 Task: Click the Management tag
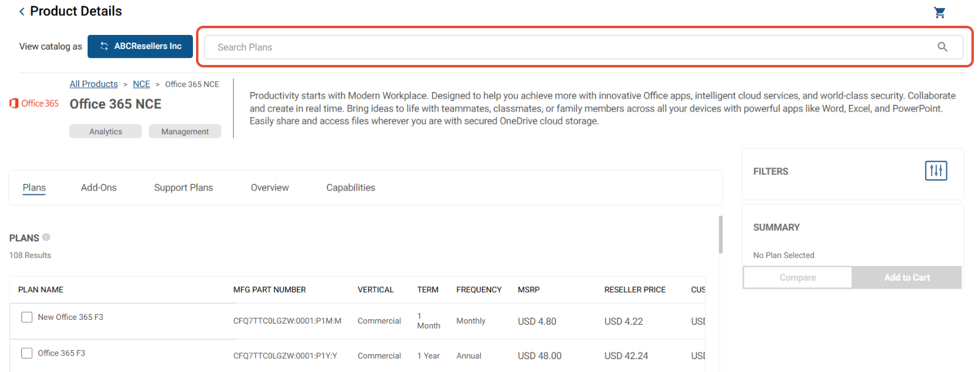point(185,132)
